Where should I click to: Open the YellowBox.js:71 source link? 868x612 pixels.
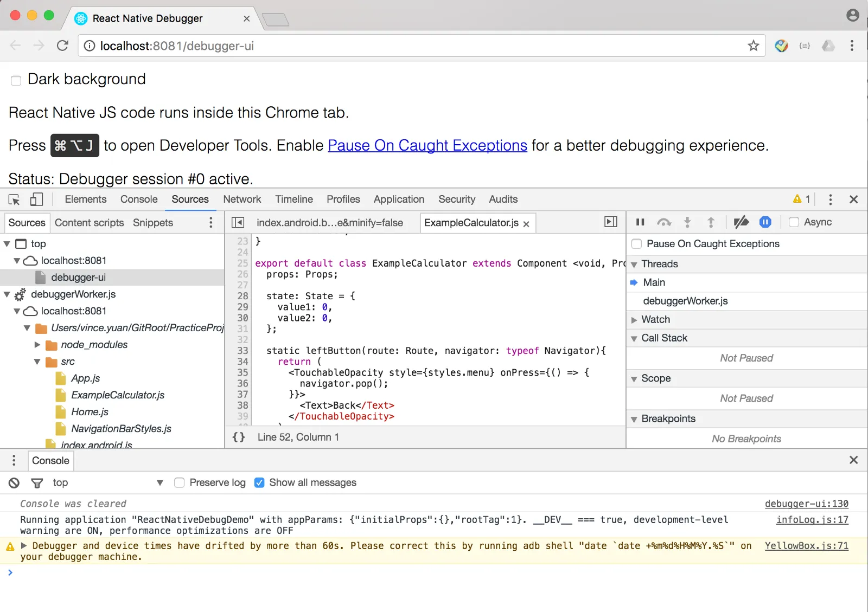click(807, 546)
